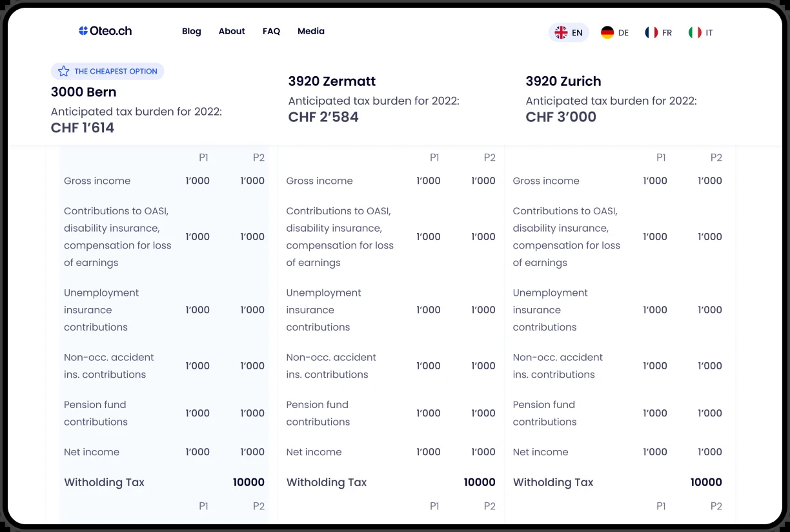Select the 3920 Zurich heading
This screenshot has width=790, height=532.
pos(563,81)
